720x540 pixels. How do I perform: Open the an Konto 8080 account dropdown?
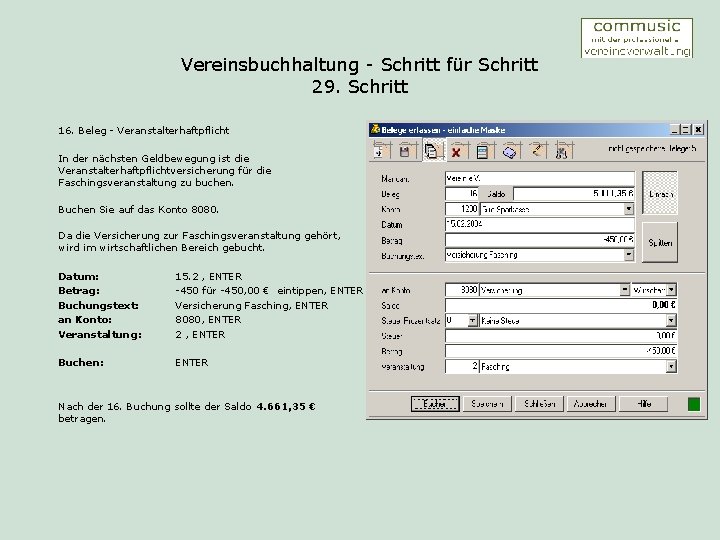point(624,290)
